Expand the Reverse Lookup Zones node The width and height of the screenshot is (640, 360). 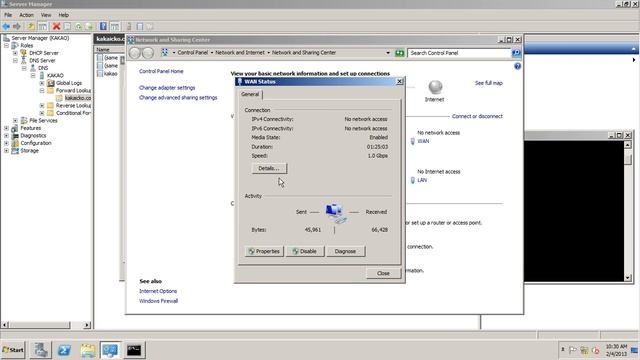coord(42,105)
